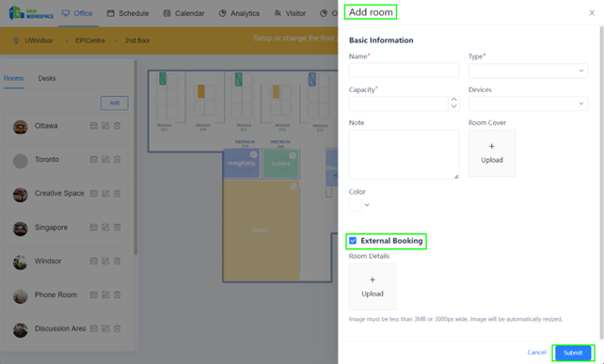Screen dimensions: 604x364
Task: Edit the Singapore room entry
Action: (105, 228)
